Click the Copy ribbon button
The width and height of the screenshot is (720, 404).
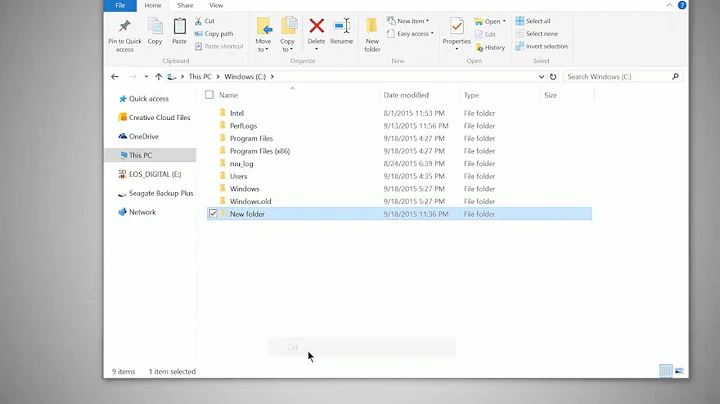click(x=155, y=32)
